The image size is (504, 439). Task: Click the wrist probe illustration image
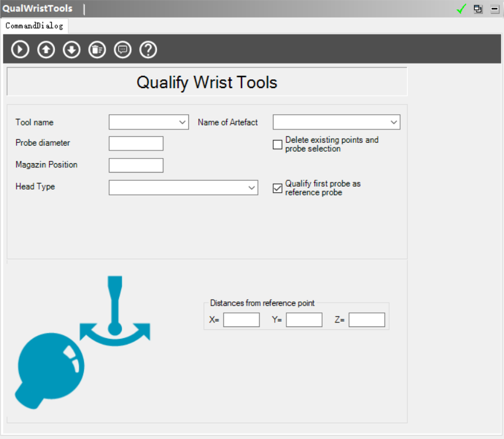[82, 344]
